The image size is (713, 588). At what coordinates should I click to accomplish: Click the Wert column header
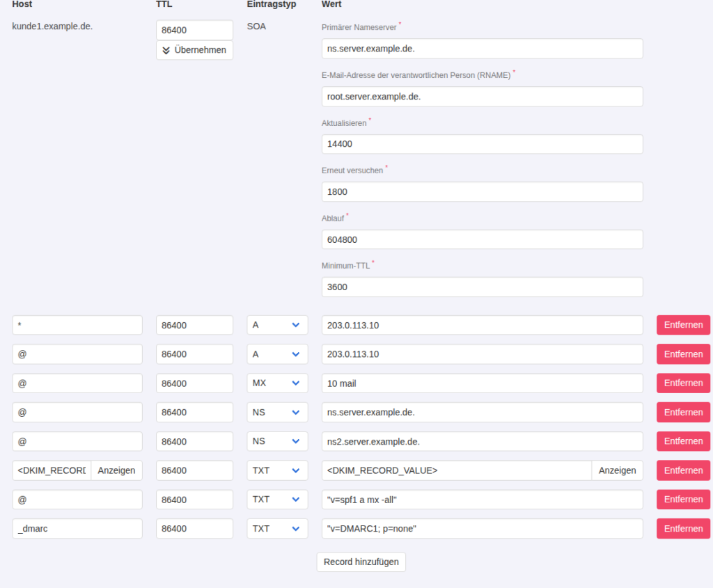[x=331, y=4]
